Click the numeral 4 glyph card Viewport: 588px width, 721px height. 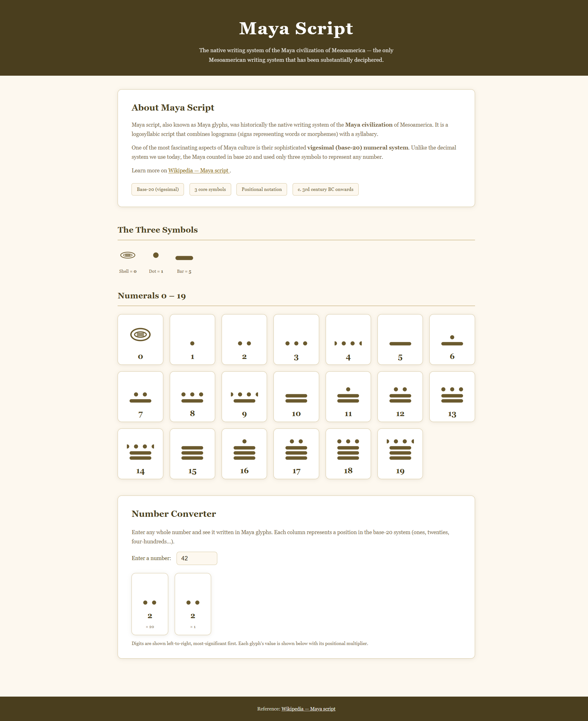pyautogui.click(x=348, y=339)
